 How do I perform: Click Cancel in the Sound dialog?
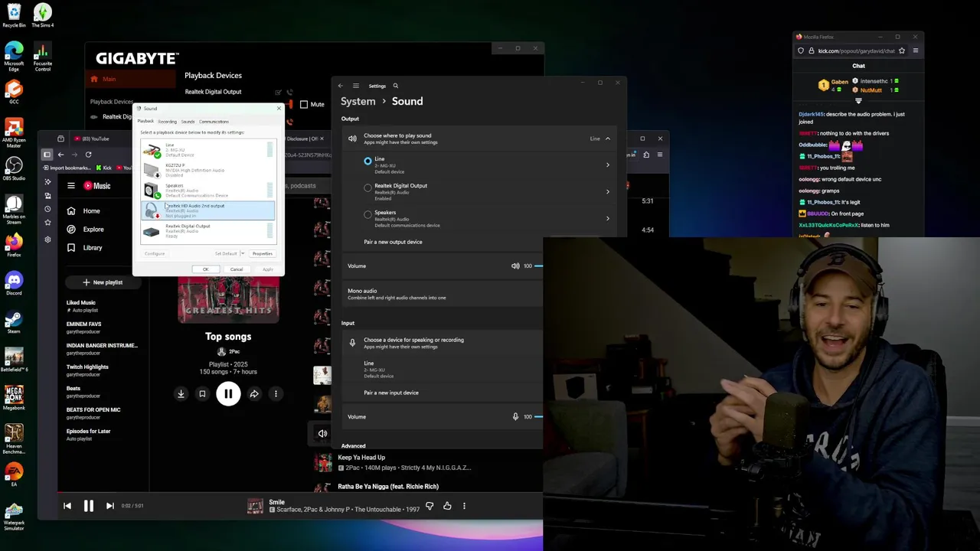[x=237, y=269]
